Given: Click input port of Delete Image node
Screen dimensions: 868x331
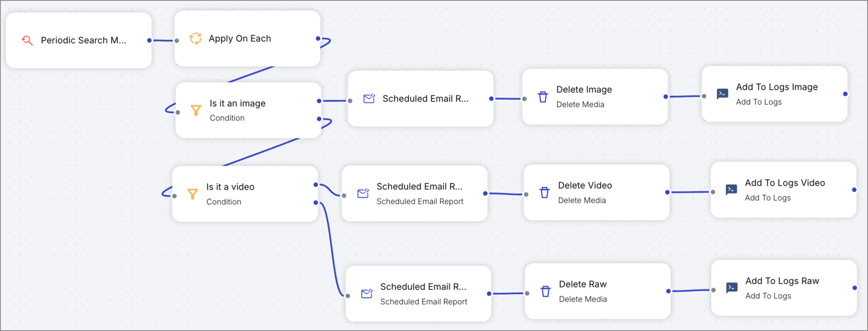Looking at the screenshot, I should pos(525,99).
